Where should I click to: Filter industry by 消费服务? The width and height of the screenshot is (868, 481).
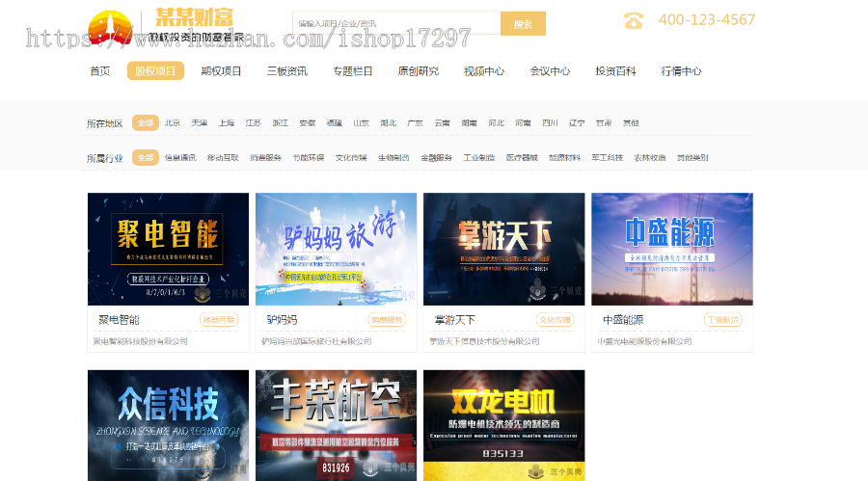(x=266, y=158)
